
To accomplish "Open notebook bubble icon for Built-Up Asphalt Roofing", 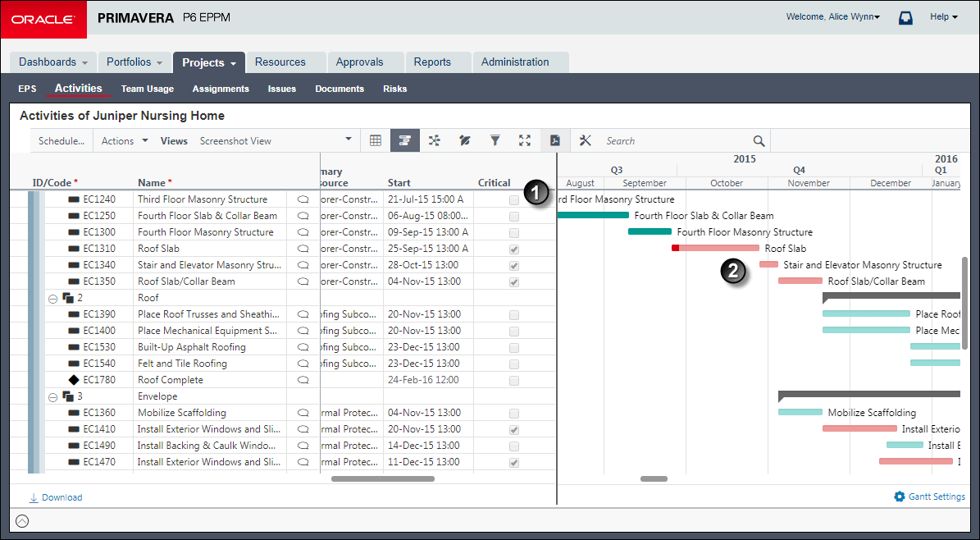I will point(303,347).
